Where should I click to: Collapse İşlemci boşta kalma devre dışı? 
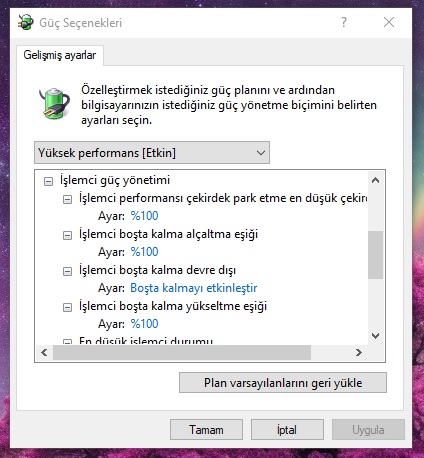pyautogui.click(x=67, y=271)
